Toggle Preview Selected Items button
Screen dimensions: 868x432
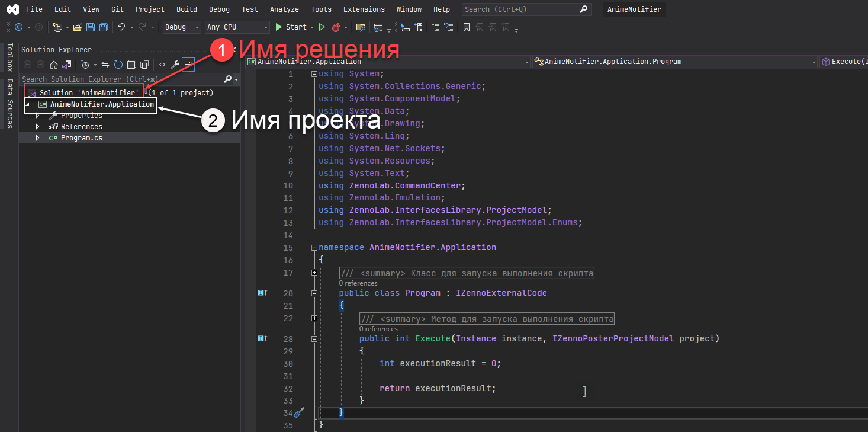(188, 65)
